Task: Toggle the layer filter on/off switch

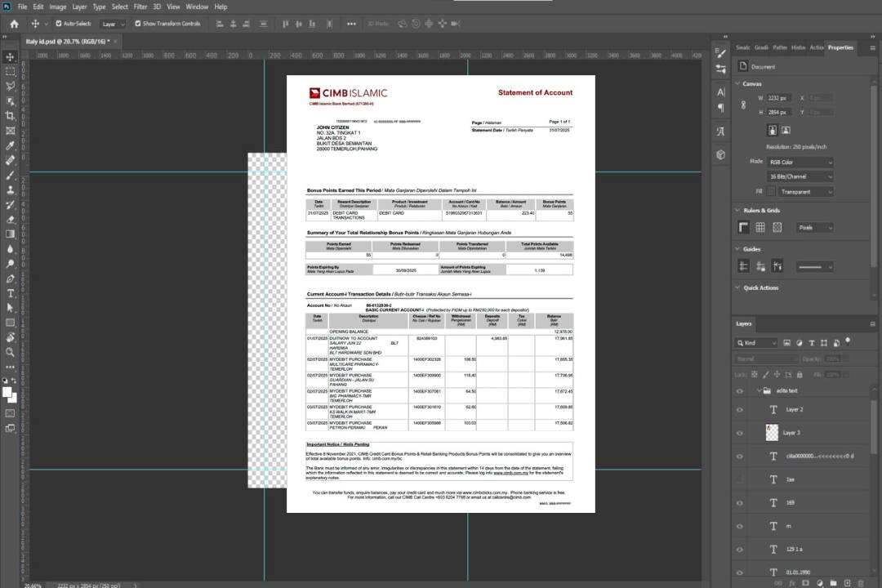Action: pyautogui.click(x=848, y=341)
